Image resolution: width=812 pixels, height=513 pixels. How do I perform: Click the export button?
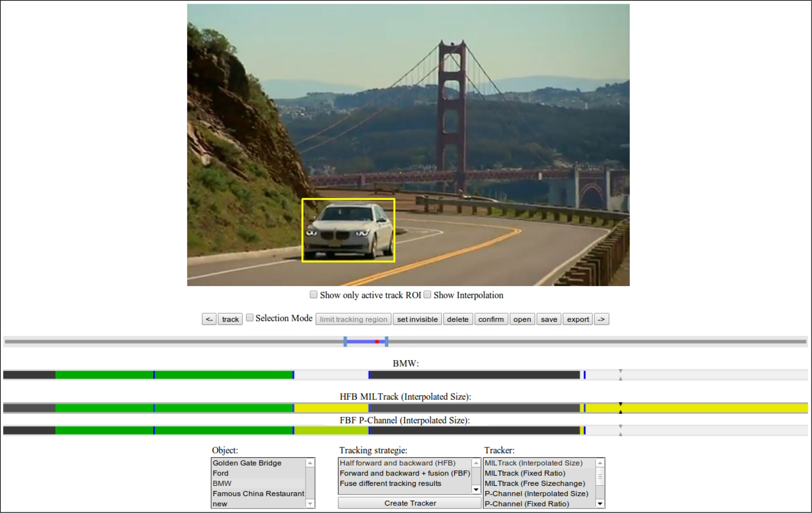pos(577,319)
